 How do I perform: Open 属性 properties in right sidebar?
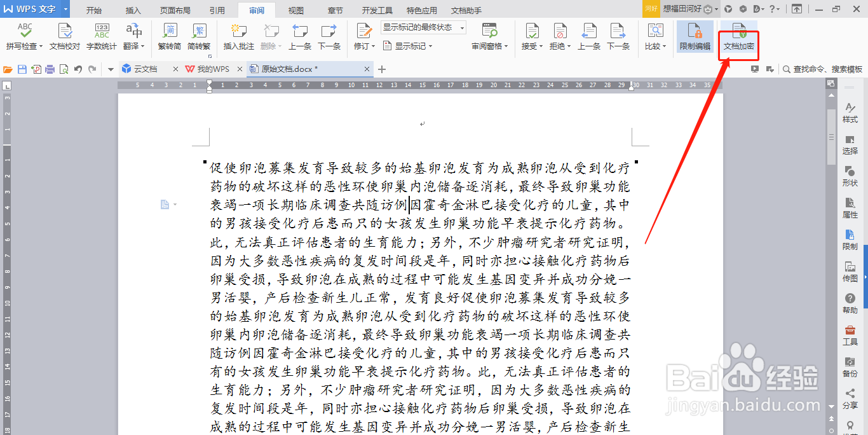(850, 209)
